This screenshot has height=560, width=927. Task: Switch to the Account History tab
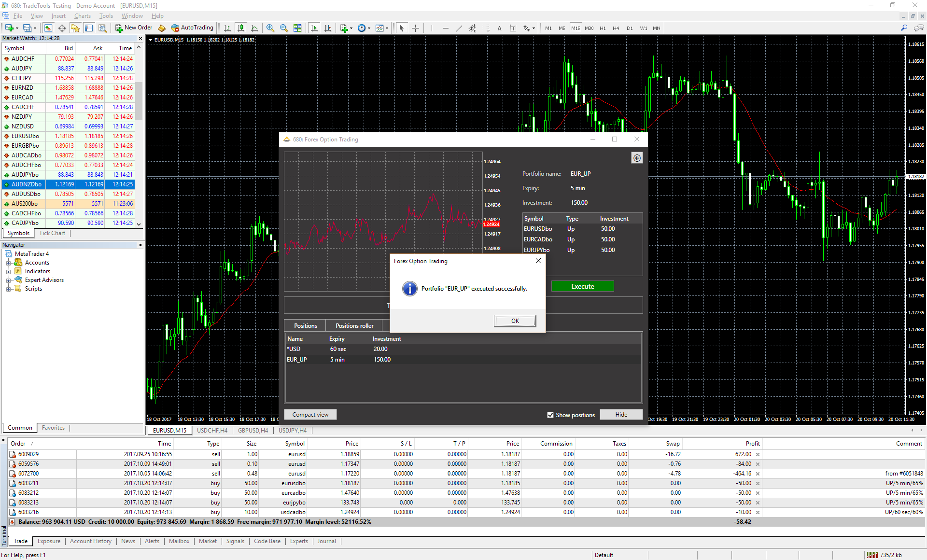point(90,541)
